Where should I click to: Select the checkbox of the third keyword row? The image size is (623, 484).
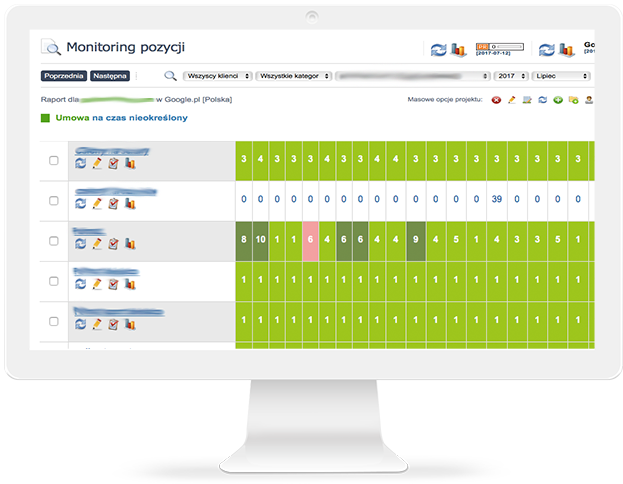click(x=54, y=240)
